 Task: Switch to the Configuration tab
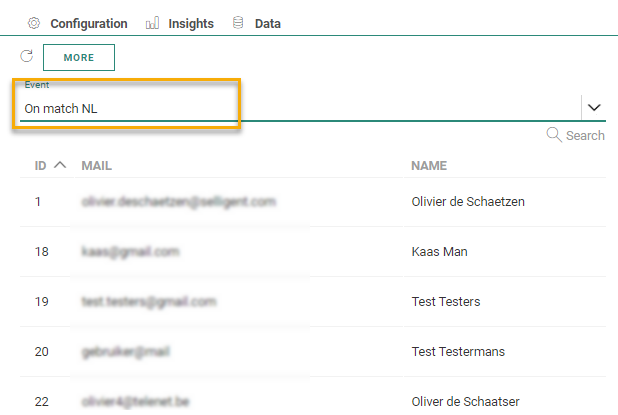tap(88, 23)
